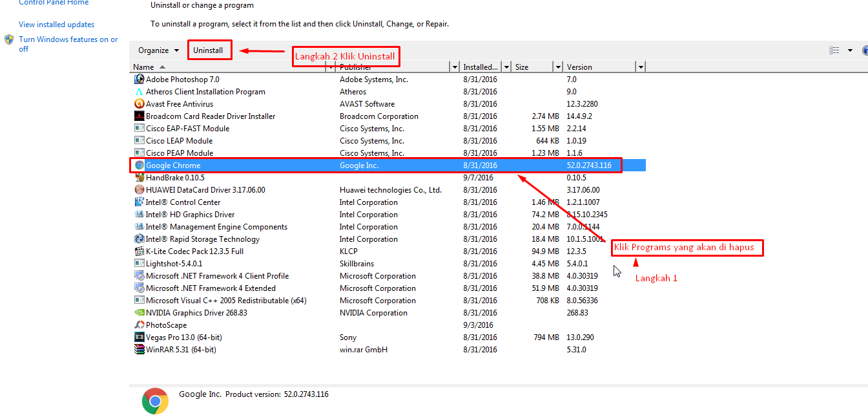Click the 94.9 MB size cell
Image resolution: width=868 pixels, height=417 pixels.
(545, 251)
